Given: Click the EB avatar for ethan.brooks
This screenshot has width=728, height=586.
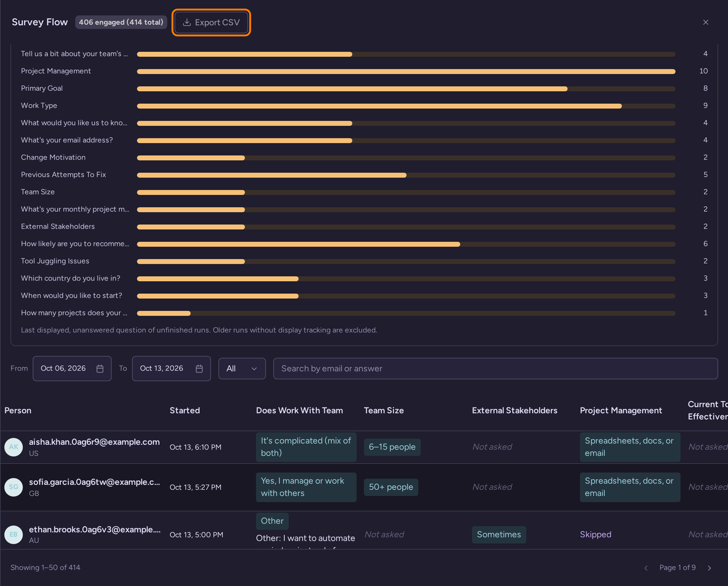Looking at the screenshot, I should coord(14,534).
